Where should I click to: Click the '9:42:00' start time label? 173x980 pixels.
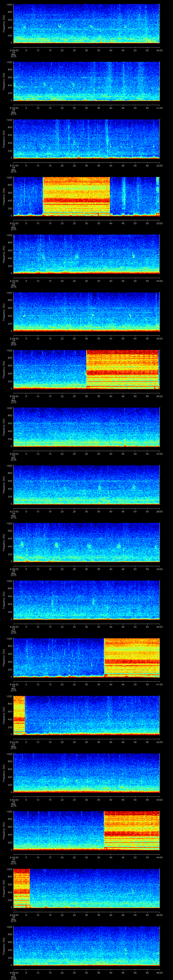coord(14,800)
